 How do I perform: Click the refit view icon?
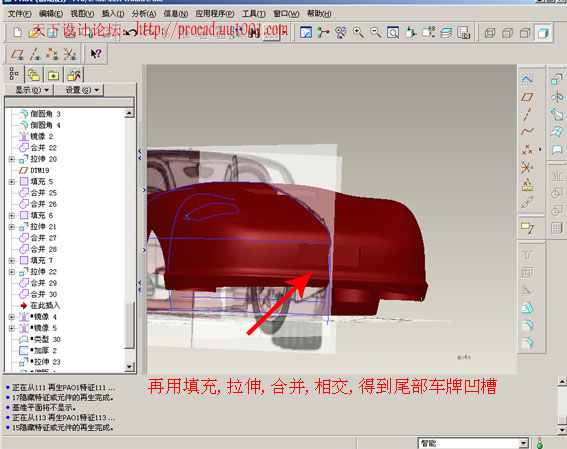[393, 33]
